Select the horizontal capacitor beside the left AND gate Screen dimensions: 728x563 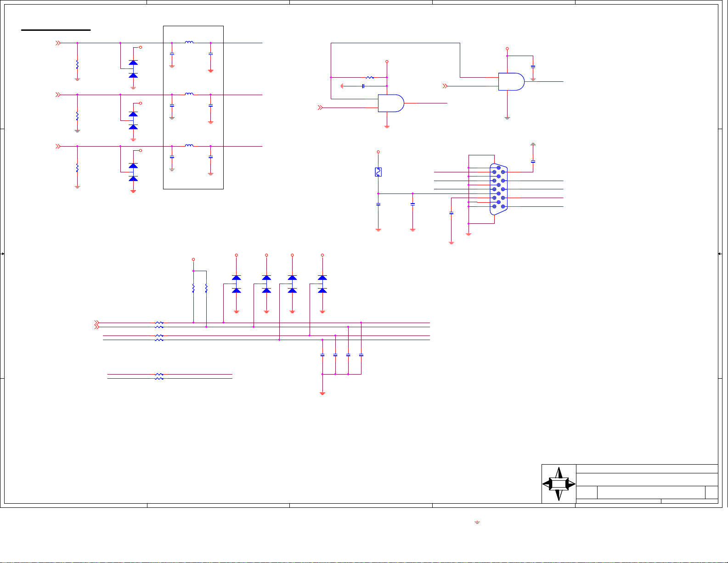(x=363, y=86)
